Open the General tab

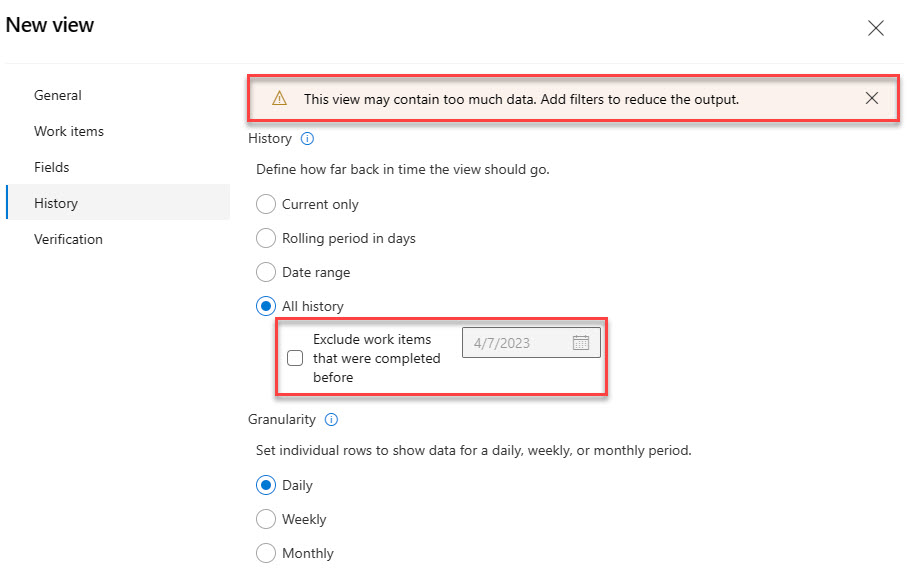(58, 95)
